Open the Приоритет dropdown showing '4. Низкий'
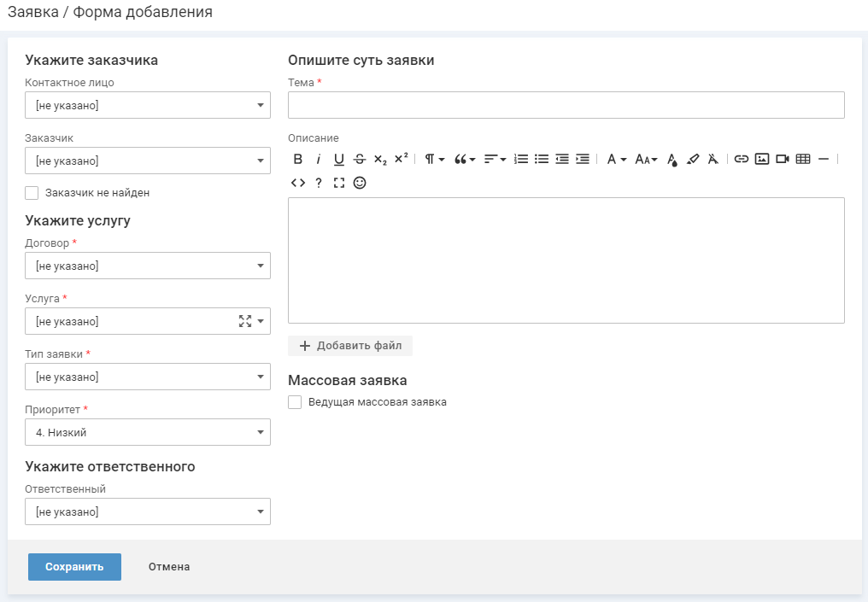Viewport: 868px width, 602px height. [x=148, y=432]
